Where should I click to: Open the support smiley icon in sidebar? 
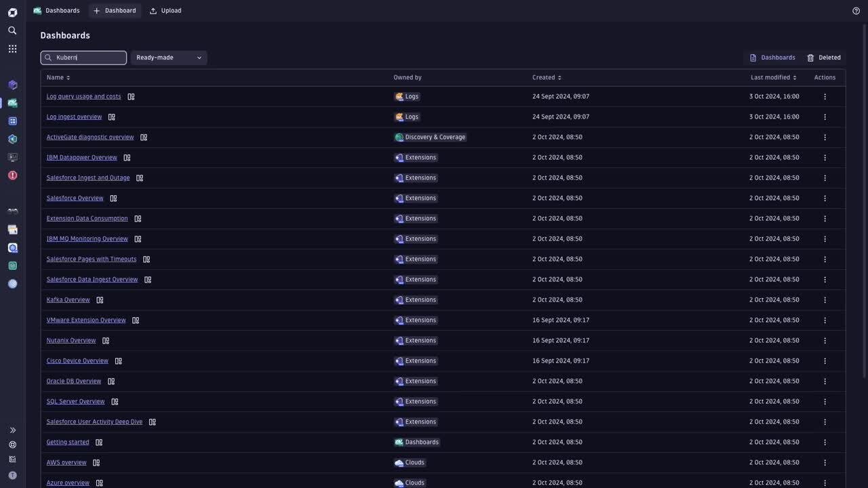[x=12, y=445]
